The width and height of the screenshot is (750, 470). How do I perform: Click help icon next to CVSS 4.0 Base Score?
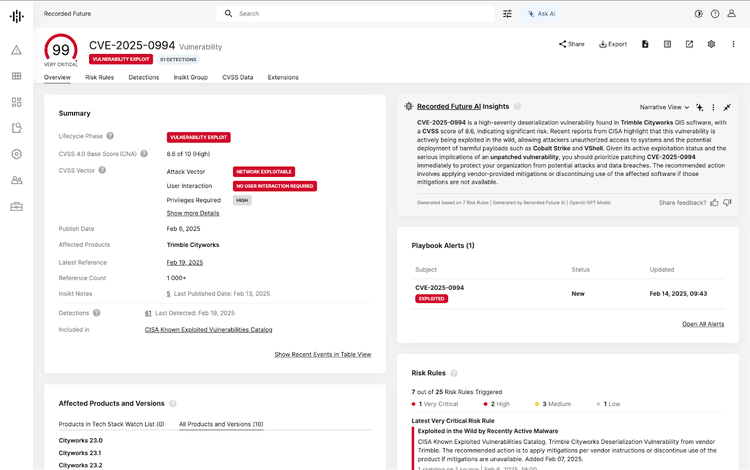(144, 153)
